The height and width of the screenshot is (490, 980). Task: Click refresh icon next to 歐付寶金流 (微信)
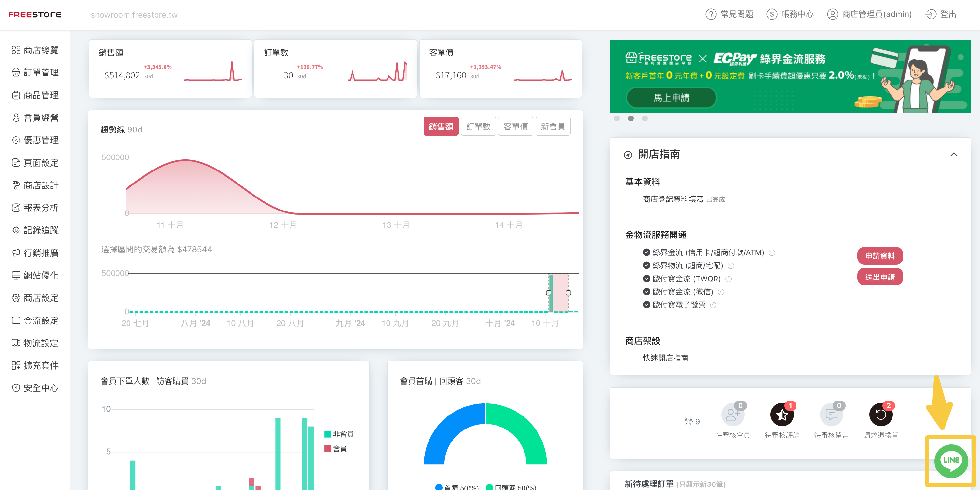[721, 292]
